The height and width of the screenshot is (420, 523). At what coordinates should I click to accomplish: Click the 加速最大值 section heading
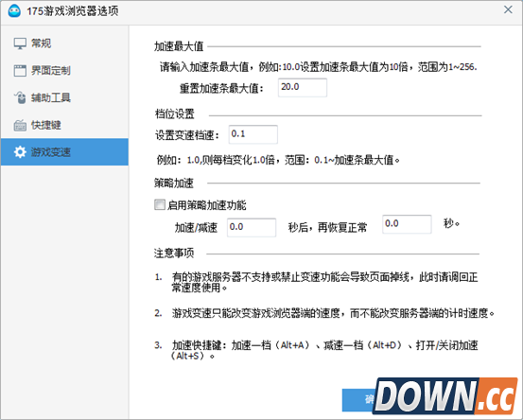pos(179,46)
